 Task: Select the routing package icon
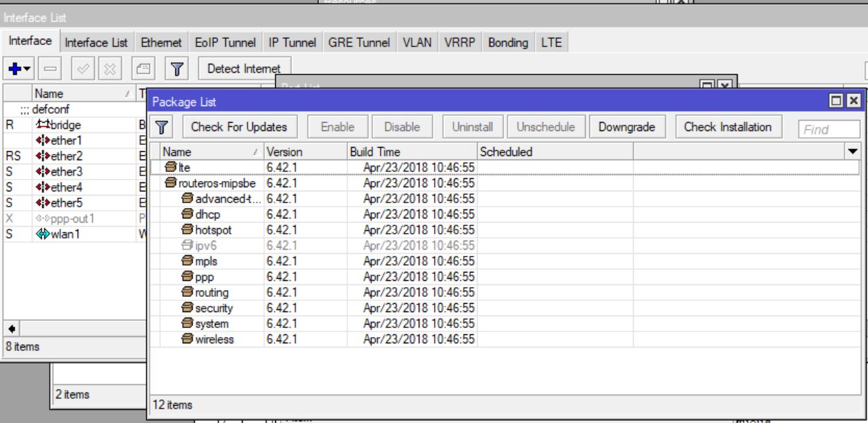pyautogui.click(x=187, y=292)
